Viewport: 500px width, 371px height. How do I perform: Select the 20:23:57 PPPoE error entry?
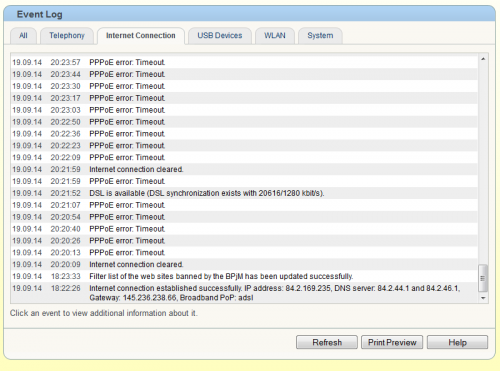click(244, 62)
